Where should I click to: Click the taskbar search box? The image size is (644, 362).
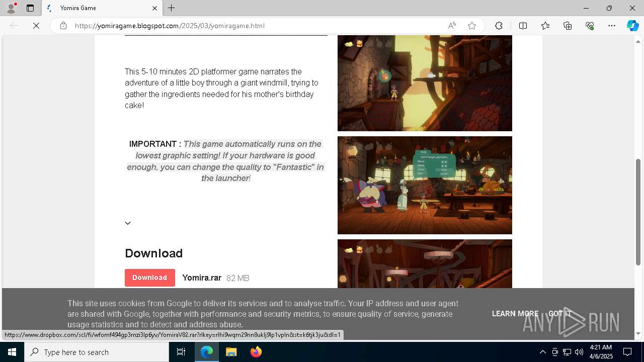pyautogui.click(x=97, y=352)
